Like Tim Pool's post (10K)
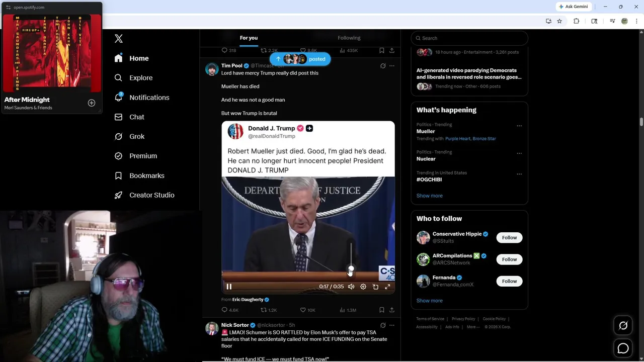644x362 pixels. pyautogui.click(x=307, y=310)
